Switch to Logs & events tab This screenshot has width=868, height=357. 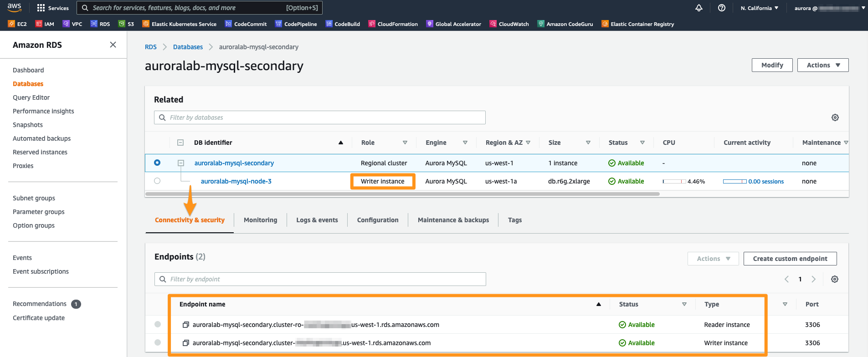pyautogui.click(x=317, y=220)
